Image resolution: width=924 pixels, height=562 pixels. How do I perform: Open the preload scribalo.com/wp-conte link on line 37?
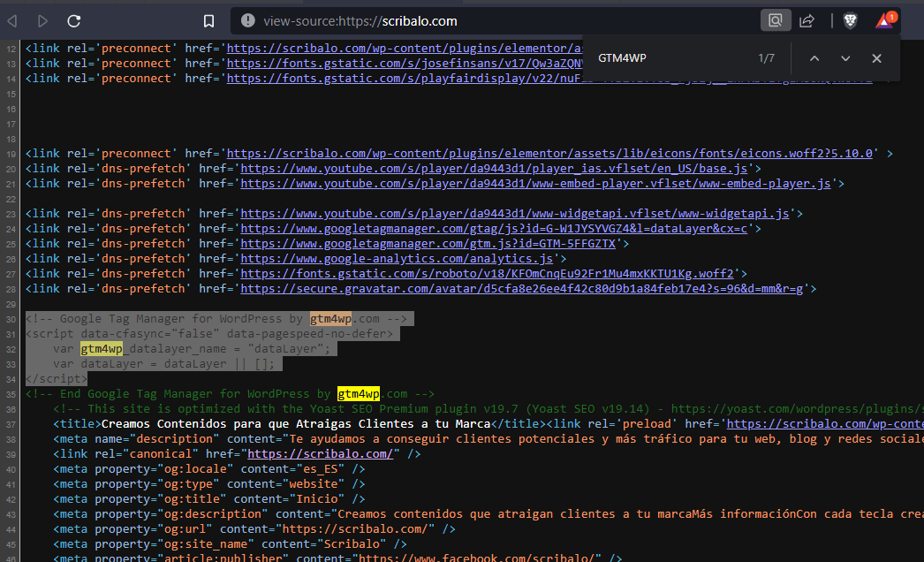tap(825, 424)
